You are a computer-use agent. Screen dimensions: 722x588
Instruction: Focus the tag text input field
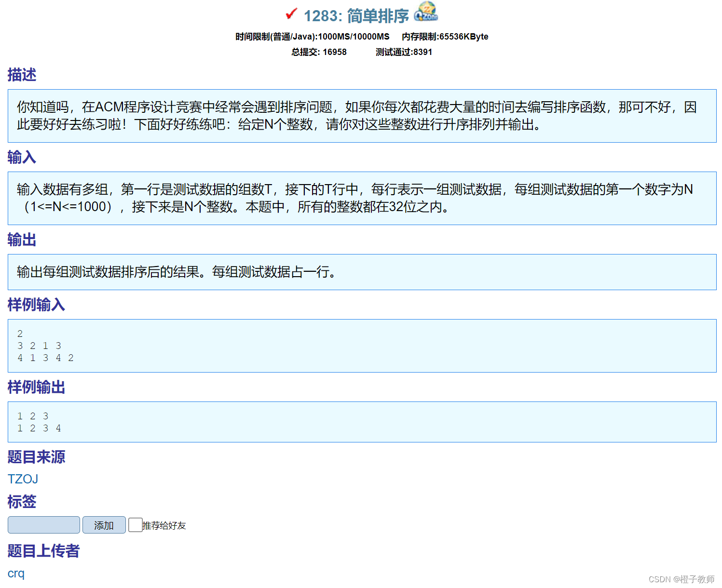click(x=44, y=525)
